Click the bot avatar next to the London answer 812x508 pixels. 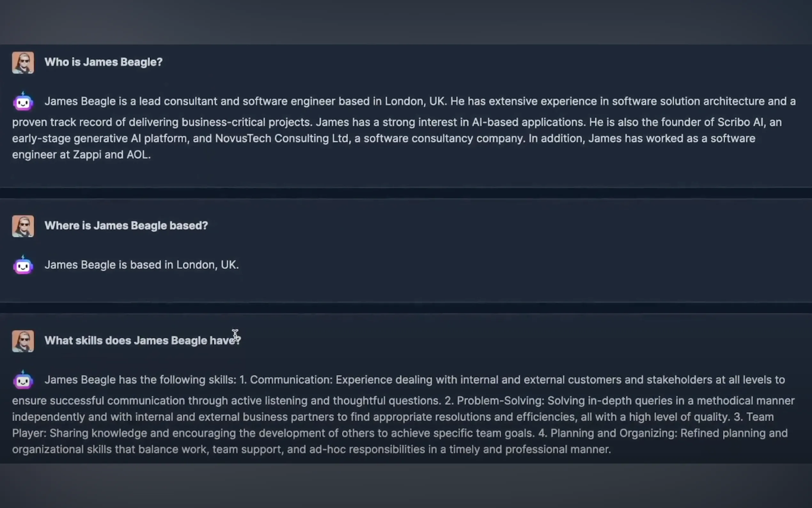pos(23,265)
